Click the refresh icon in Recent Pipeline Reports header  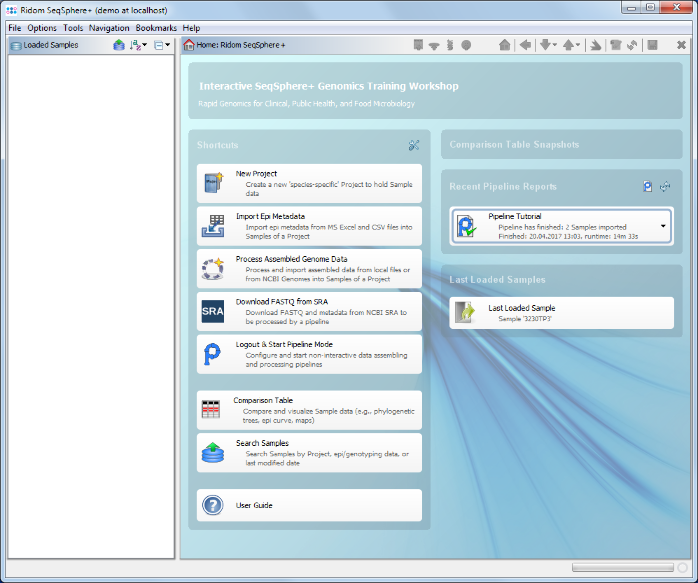coord(665,186)
